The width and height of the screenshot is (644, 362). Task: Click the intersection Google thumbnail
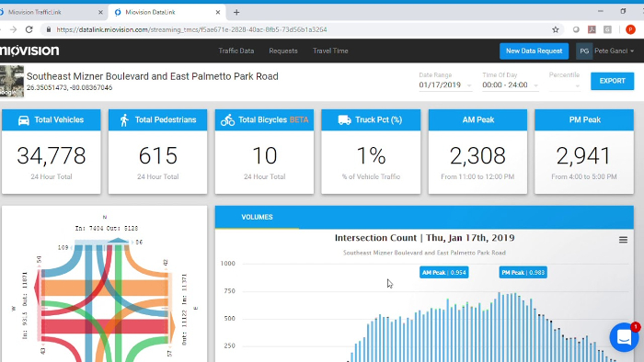pyautogui.click(x=11, y=81)
